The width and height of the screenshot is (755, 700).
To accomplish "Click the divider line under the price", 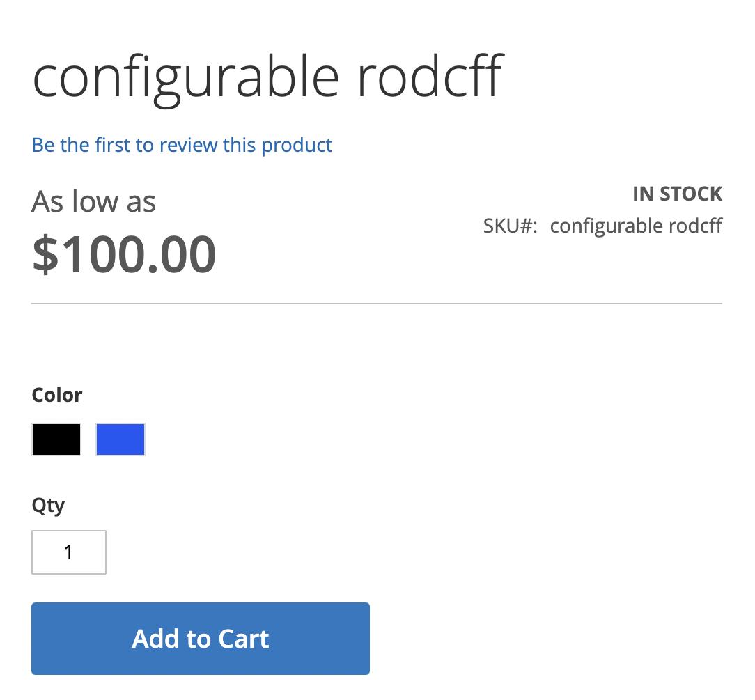I will [376, 303].
